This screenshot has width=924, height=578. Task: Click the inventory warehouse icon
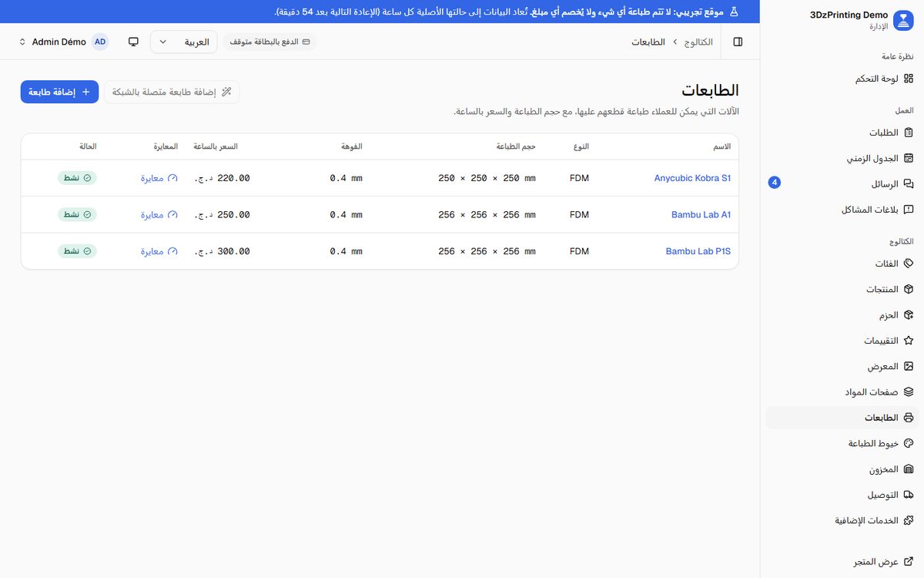click(x=909, y=469)
